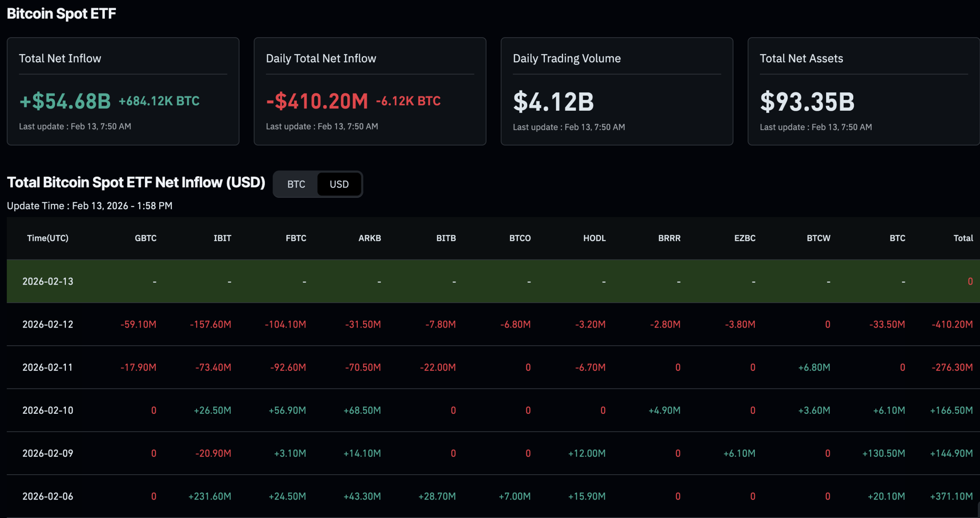Screen dimensions: 980x518
Task: Click the -3.80M EZBC value
Action: 740,324
